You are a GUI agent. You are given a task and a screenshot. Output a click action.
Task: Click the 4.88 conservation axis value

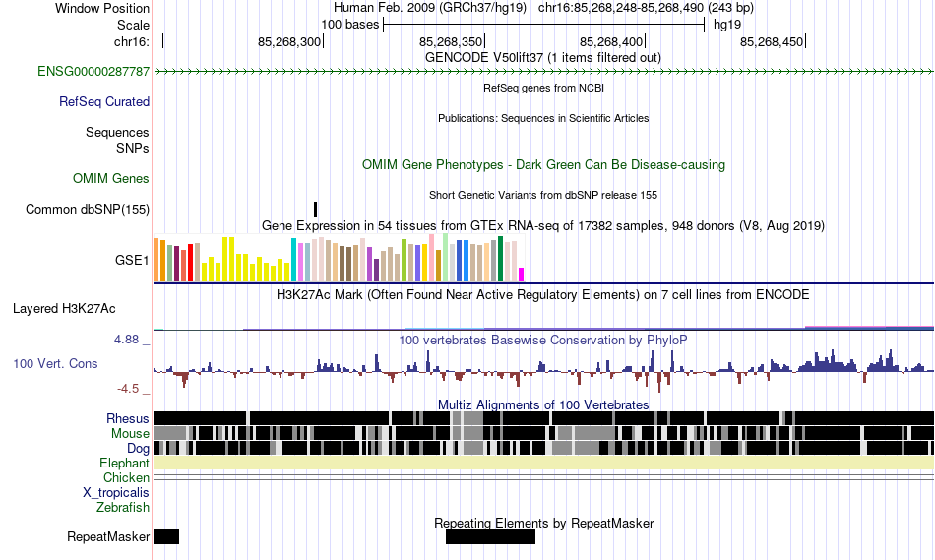click(x=126, y=340)
